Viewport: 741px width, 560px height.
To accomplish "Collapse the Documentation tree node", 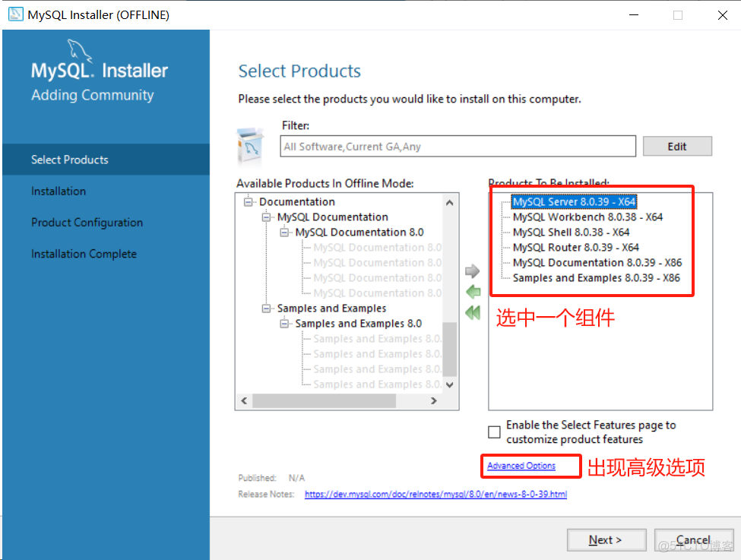I will pyautogui.click(x=248, y=202).
